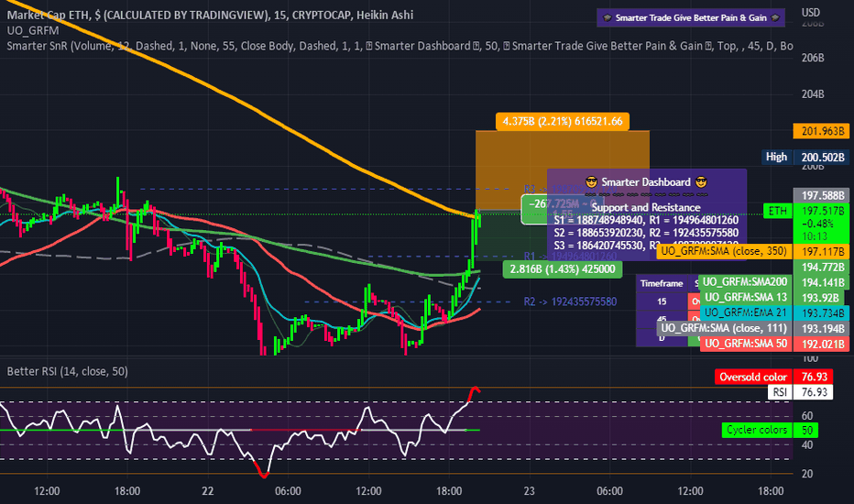Click the green ETH symbol label
Image resolution: width=854 pixels, height=504 pixels.
[777, 211]
